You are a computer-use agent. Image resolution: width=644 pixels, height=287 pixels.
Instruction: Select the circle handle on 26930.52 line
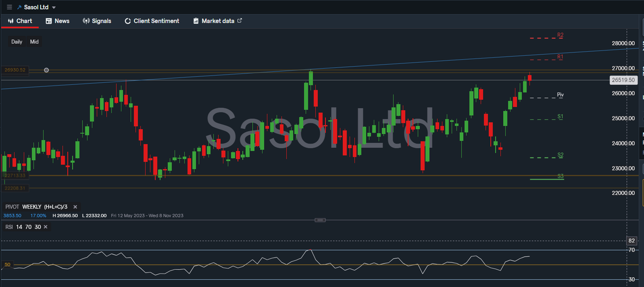click(x=47, y=70)
